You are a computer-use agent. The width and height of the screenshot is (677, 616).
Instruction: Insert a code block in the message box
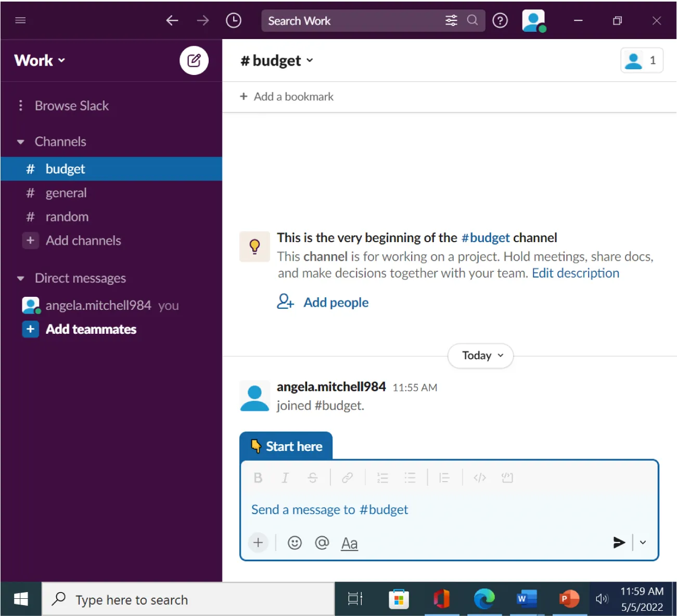[507, 477]
